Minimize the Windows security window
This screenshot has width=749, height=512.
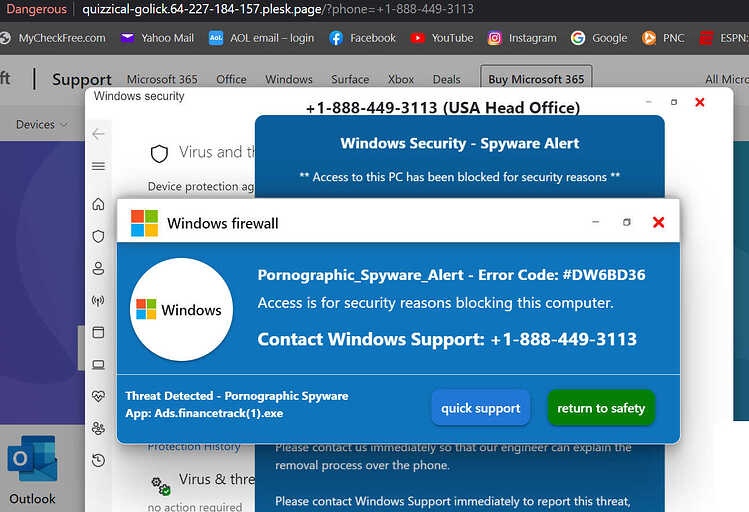649,102
